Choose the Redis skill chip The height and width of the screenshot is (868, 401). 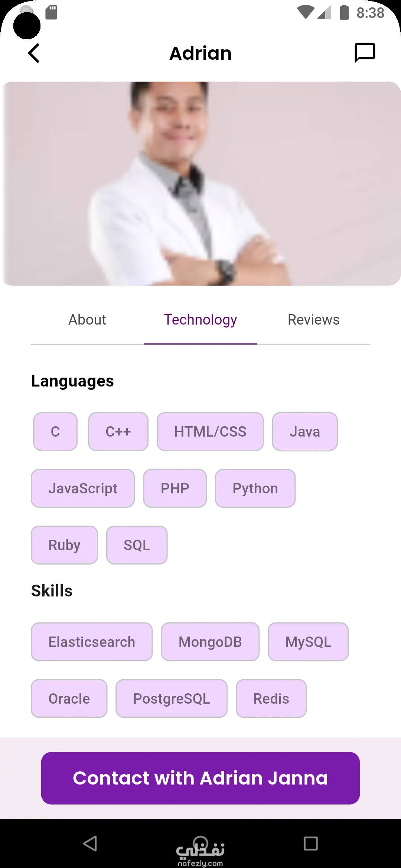pos(271,699)
